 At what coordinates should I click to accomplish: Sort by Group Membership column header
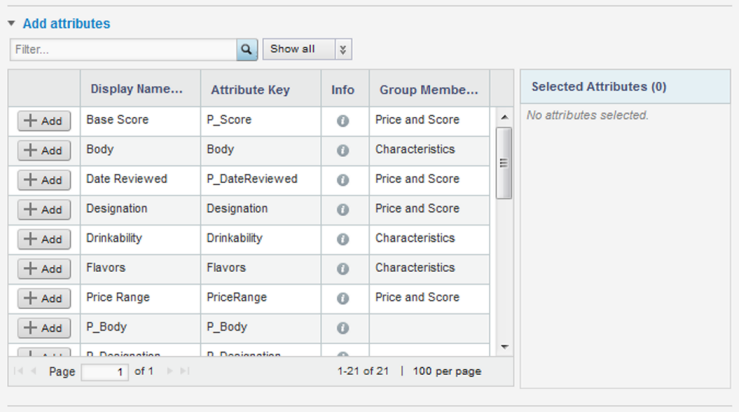click(x=429, y=90)
